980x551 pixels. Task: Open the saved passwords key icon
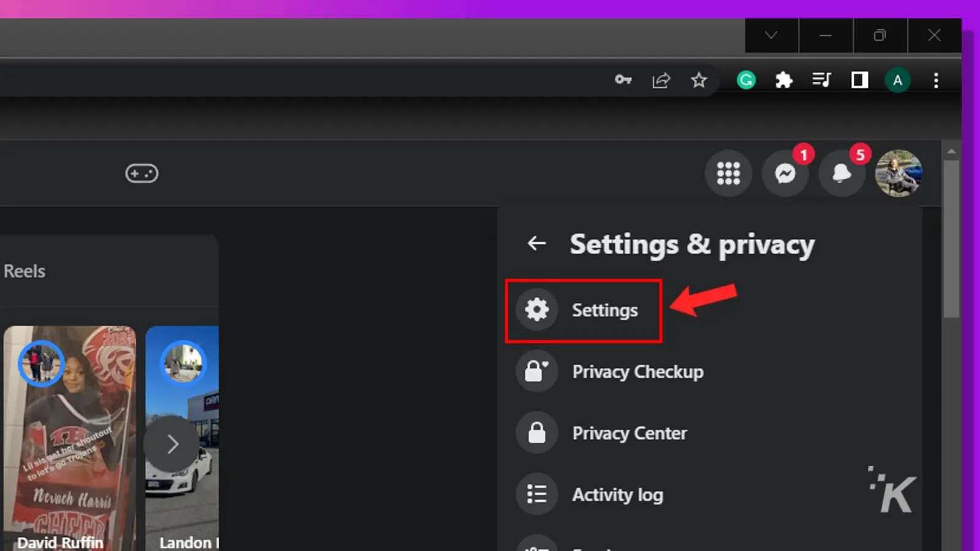[x=623, y=80]
